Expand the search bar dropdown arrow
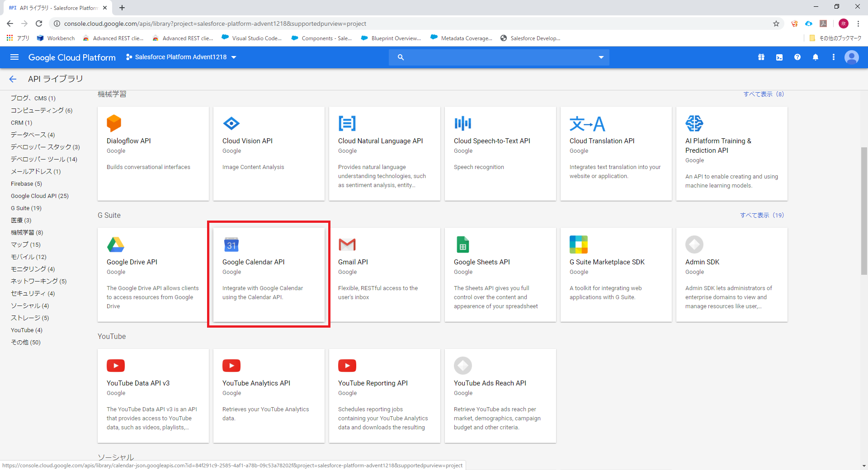This screenshot has height=470, width=868. click(601, 57)
